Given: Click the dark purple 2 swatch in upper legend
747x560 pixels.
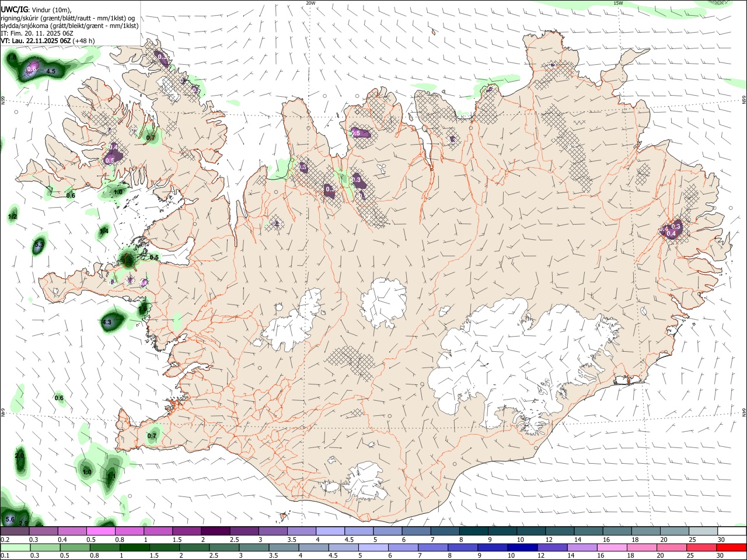Looking at the screenshot, I should pyautogui.click(x=215, y=531).
